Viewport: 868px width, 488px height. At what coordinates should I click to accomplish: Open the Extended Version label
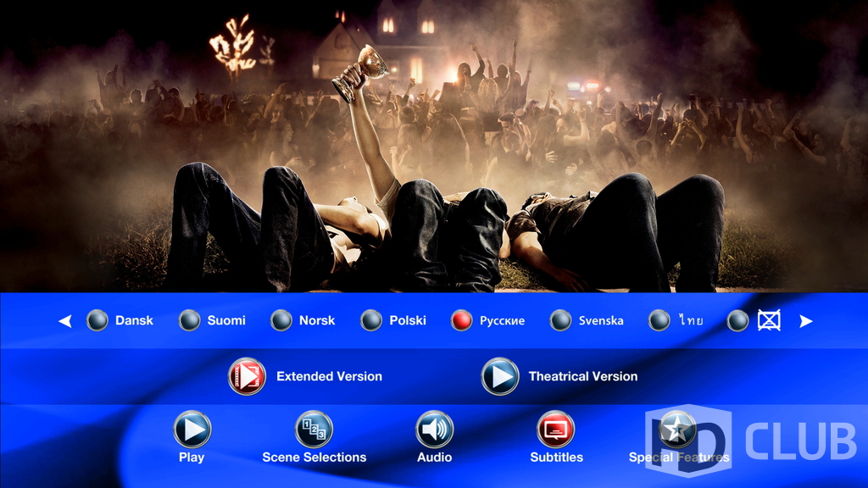pos(330,376)
